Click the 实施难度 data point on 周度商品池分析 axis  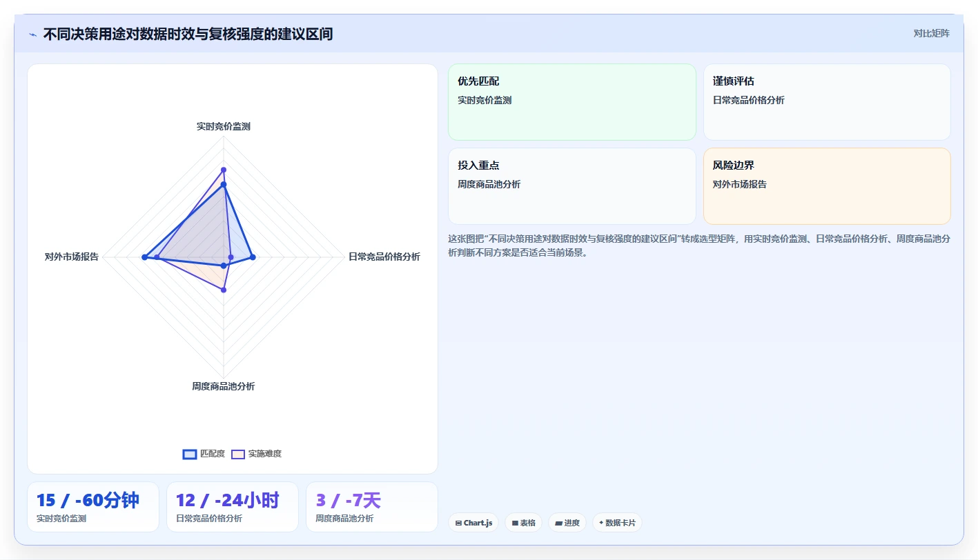coord(224,290)
